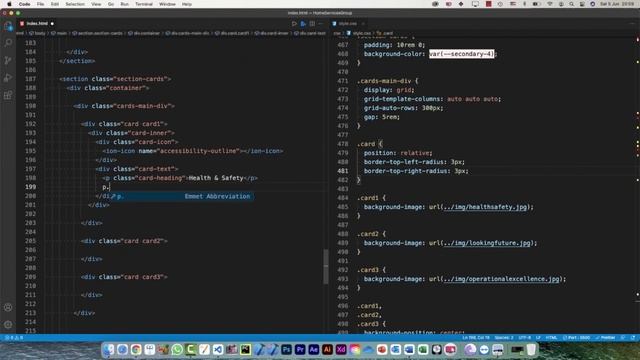Accept the Emmet Abbreviation suggestion
This screenshot has width=640, height=360.
point(182,196)
